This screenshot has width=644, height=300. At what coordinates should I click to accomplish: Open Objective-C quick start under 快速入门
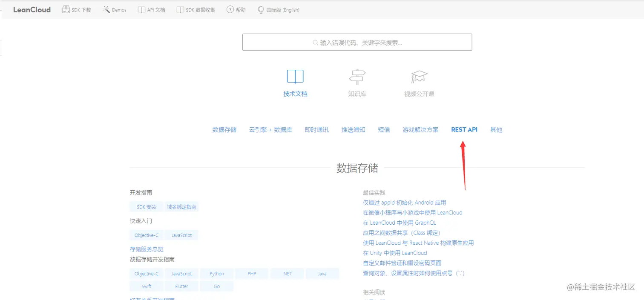pos(147,235)
